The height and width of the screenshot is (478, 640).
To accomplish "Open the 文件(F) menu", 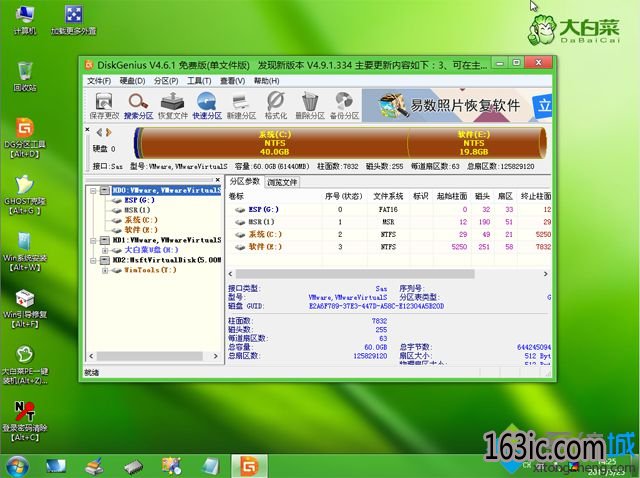I will [x=98, y=81].
